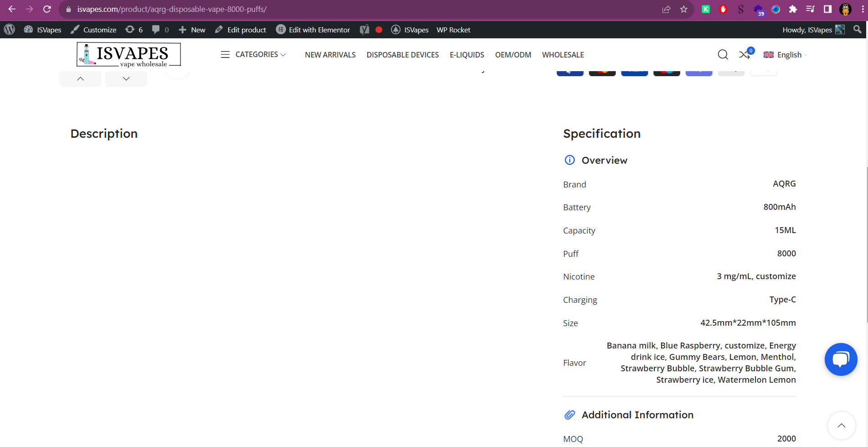The width and height of the screenshot is (868, 447).
Task: Select the 15ML capacity value
Action: (x=785, y=230)
